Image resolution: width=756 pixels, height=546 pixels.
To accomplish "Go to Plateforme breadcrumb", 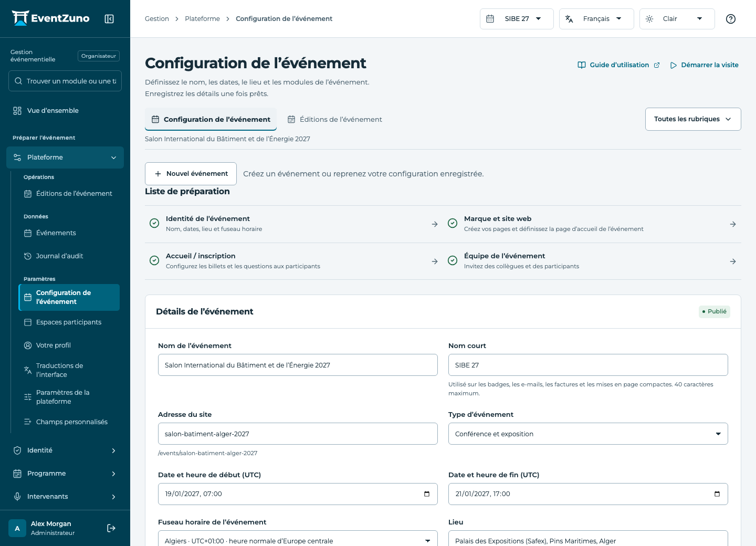I will click(202, 19).
